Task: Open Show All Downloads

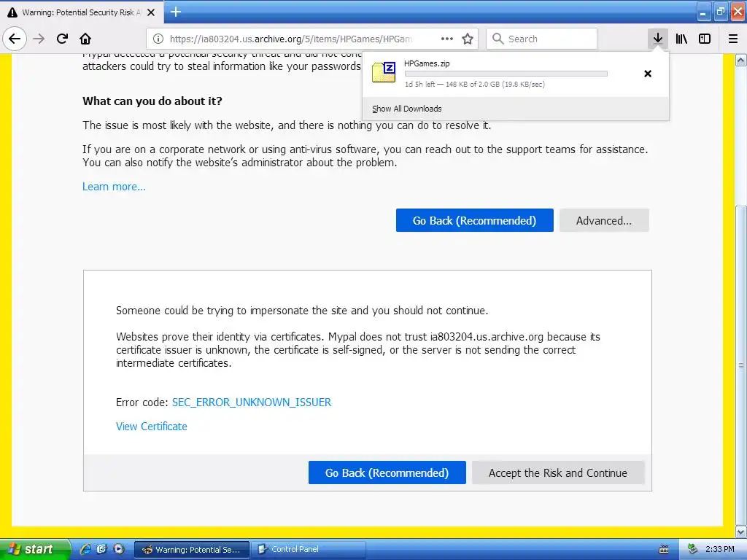Action: point(407,109)
